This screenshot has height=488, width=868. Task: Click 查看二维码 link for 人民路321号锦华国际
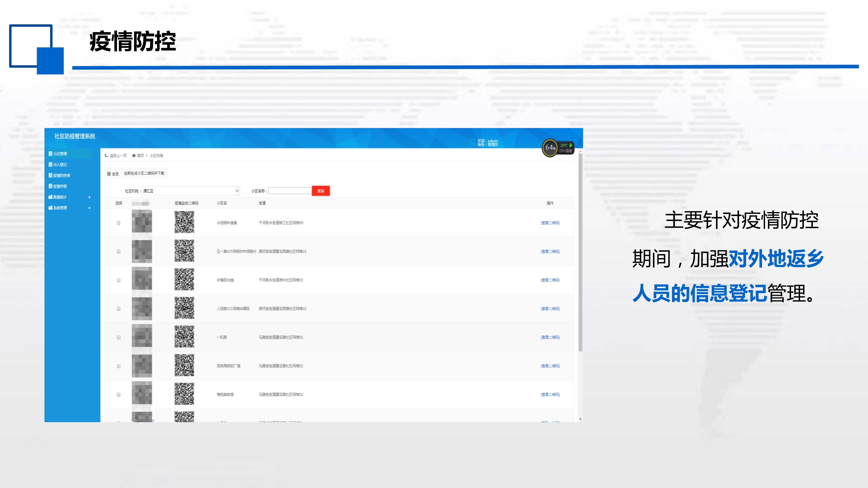click(550, 309)
